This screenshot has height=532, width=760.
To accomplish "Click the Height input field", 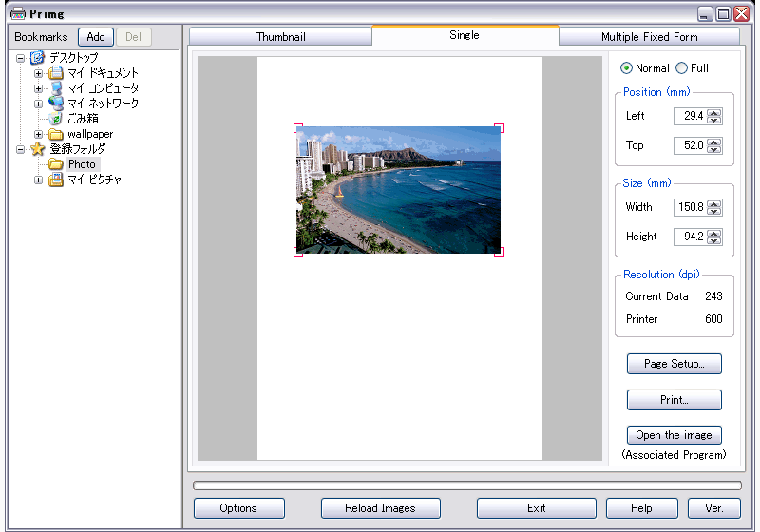I will [691, 237].
